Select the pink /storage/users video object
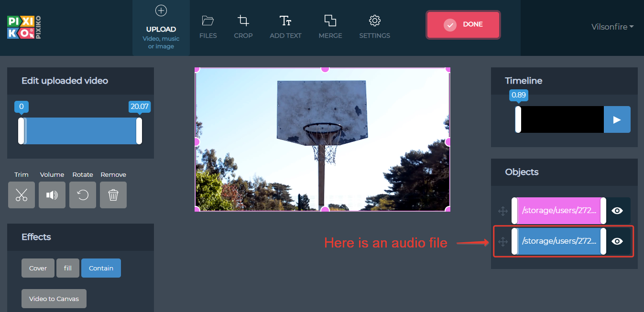 (x=559, y=211)
